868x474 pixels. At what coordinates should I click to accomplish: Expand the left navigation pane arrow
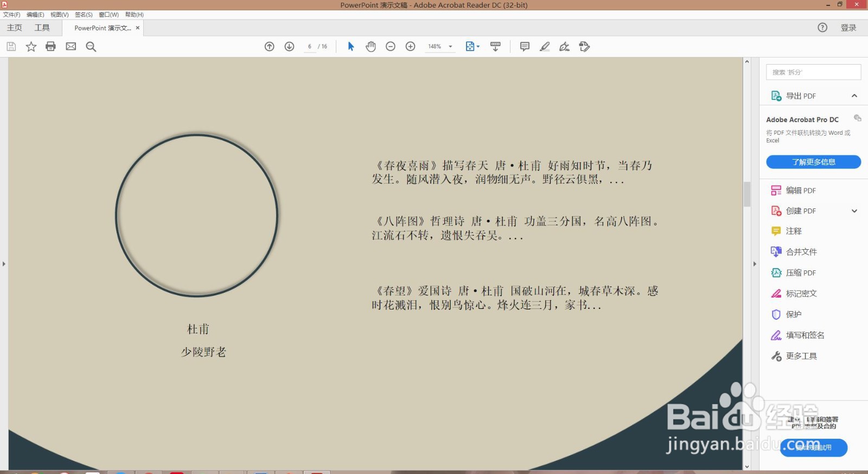4,264
